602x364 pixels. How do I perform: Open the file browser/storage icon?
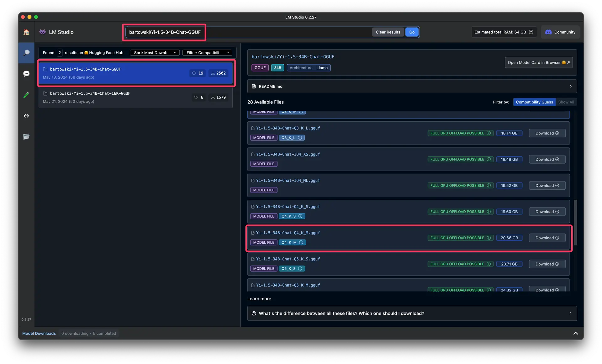pyautogui.click(x=26, y=137)
